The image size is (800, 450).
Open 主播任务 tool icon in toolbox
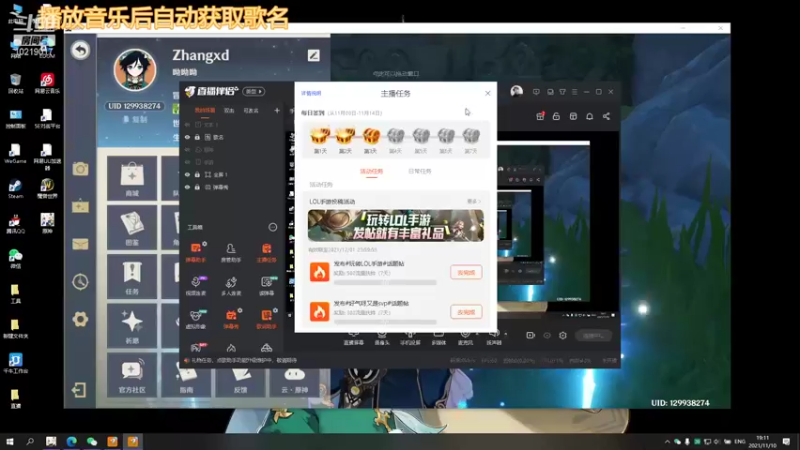coord(266,252)
